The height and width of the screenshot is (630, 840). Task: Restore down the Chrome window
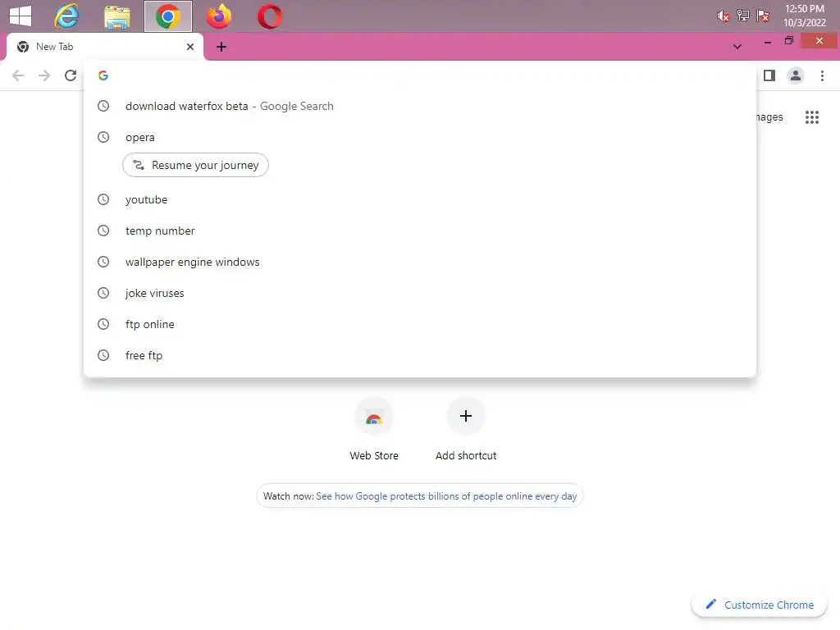click(788, 41)
